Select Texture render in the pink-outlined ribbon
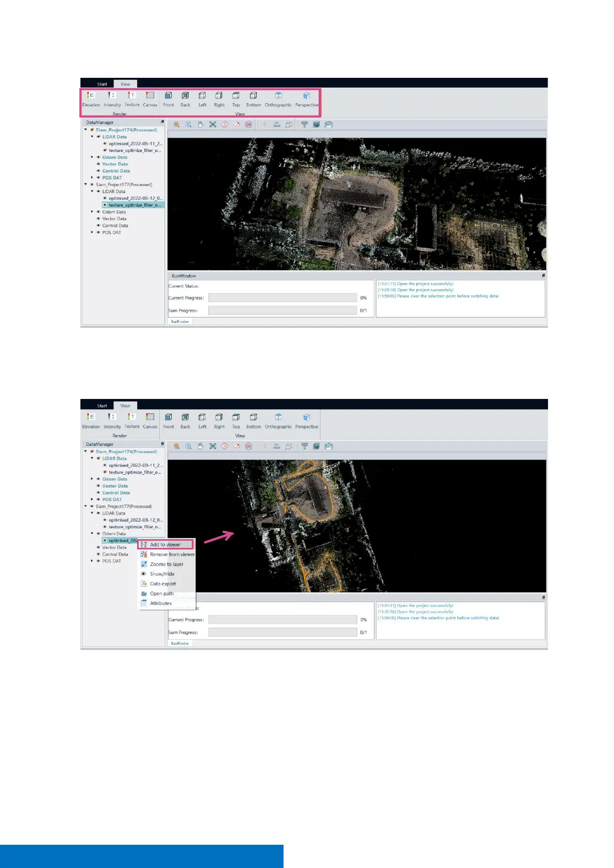 pyautogui.click(x=132, y=98)
